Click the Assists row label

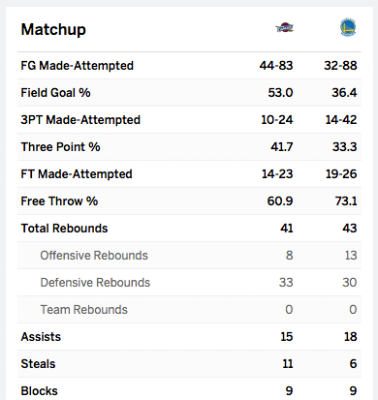click(x=41, y=337)
